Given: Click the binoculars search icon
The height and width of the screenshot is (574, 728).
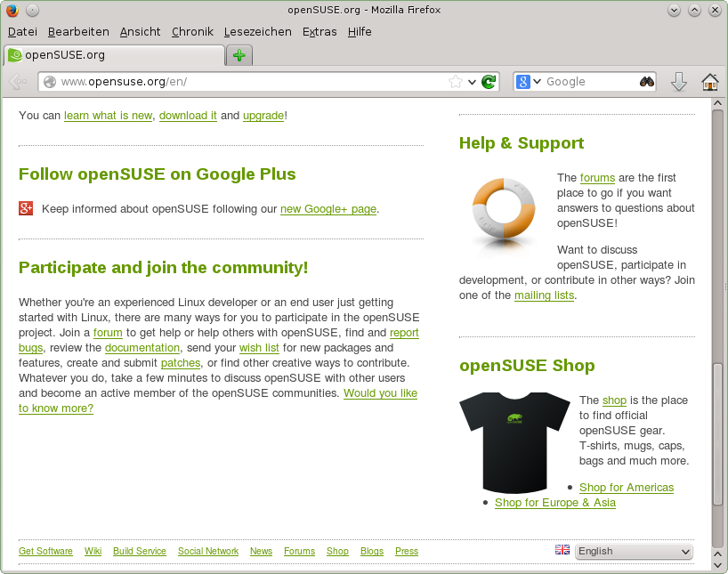Looking at the screenshot, I should [647, 82].
